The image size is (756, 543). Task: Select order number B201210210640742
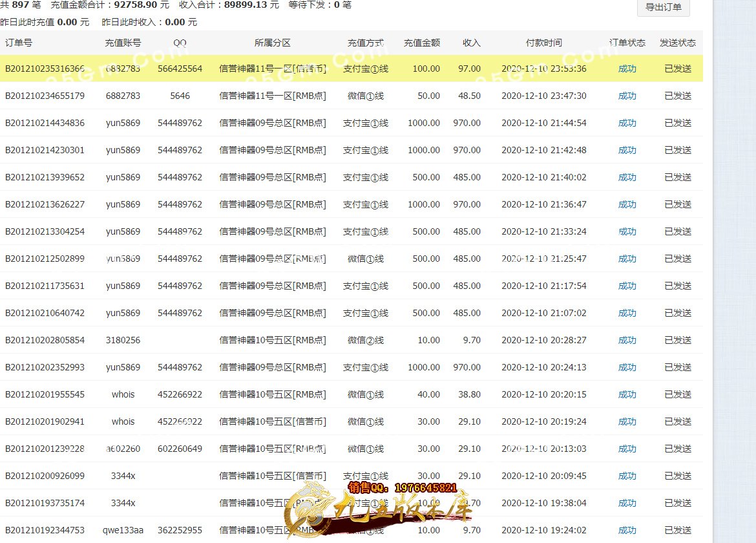coord(45,313)
